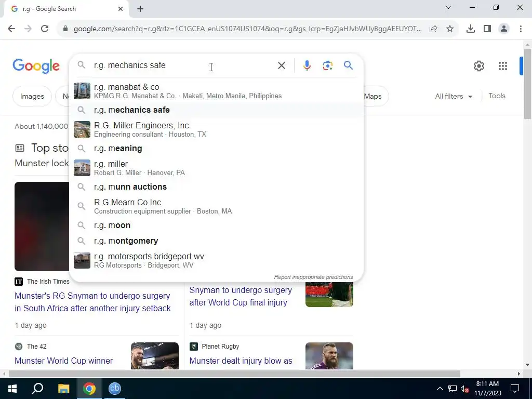Open the Windows Start menu

(12, 389)
